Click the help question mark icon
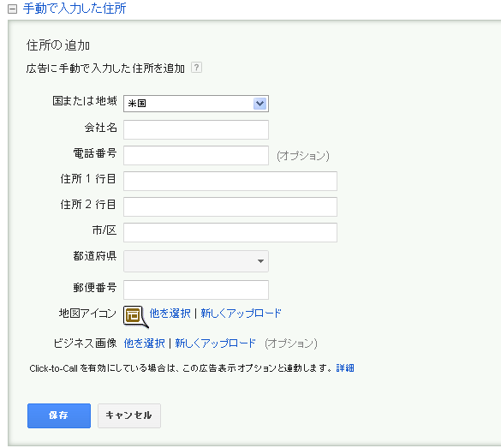The width and height of the screenshot is (501, 448). [x=196, y=68]
